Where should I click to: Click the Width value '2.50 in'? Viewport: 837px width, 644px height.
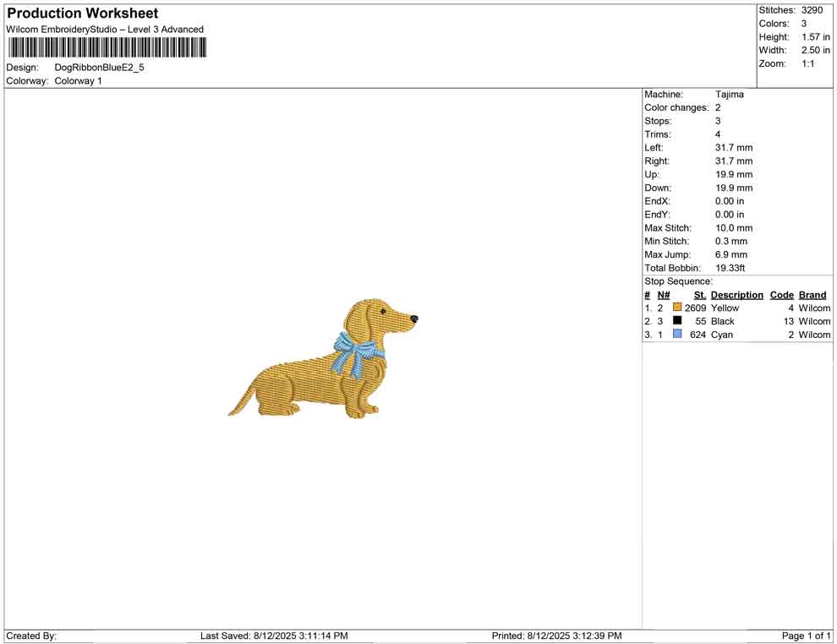pyautogui.click(x=816, y=50)
